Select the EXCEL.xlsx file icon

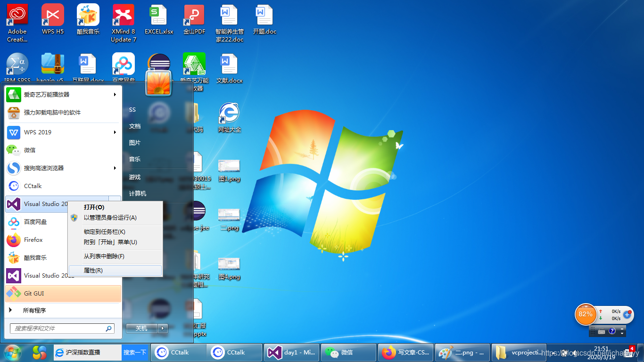tap(159, 19)
